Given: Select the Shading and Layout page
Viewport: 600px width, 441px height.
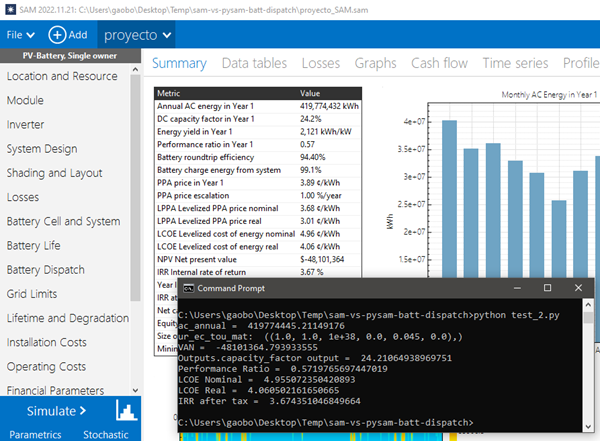Looking at the screenshot, I should [x=55, y=173].
